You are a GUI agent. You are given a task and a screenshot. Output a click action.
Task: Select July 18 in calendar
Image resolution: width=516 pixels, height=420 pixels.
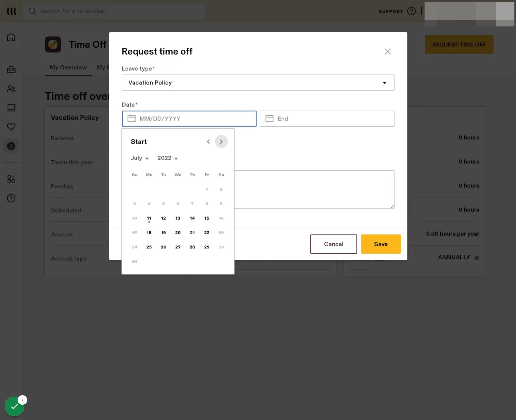coord(149,233)
